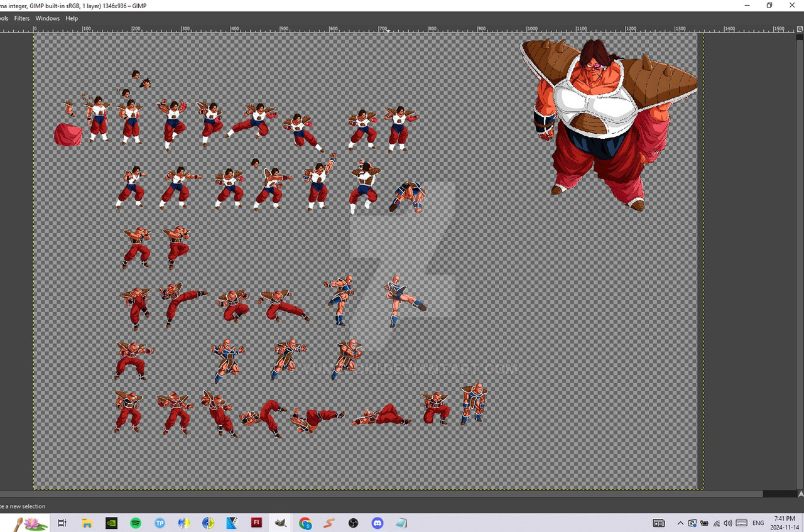This screenshot has height=532, width=804.
Task: Open the clock showing 7:41 PM
Action: (x=785, y=523)
